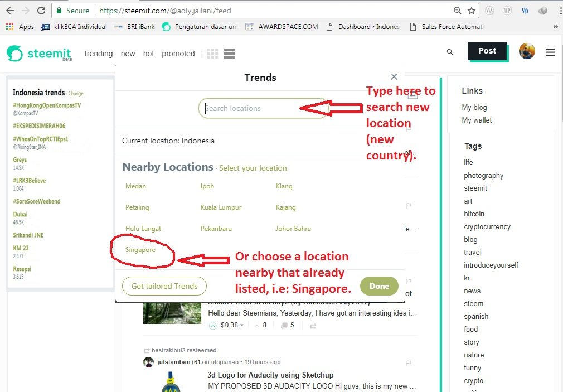Switch to list view layout
Image resolution: width=563 pixels, height=392 pixels.
click(230, 54)
